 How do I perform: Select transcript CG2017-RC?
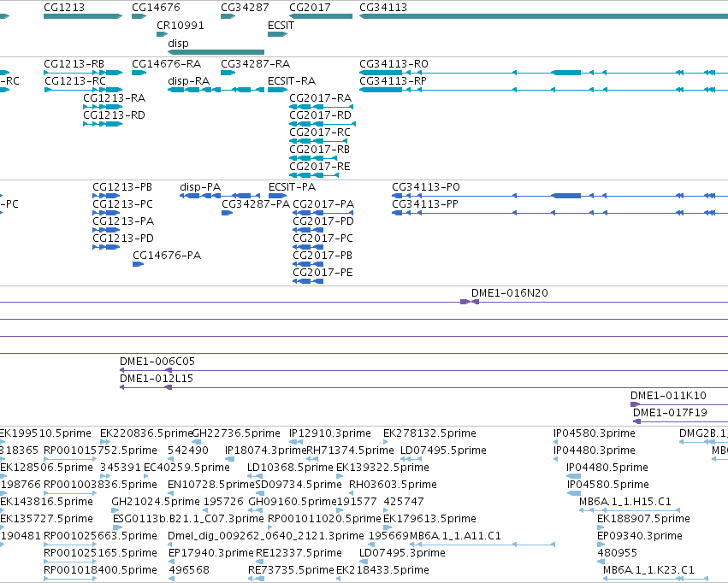click(318, 141)
